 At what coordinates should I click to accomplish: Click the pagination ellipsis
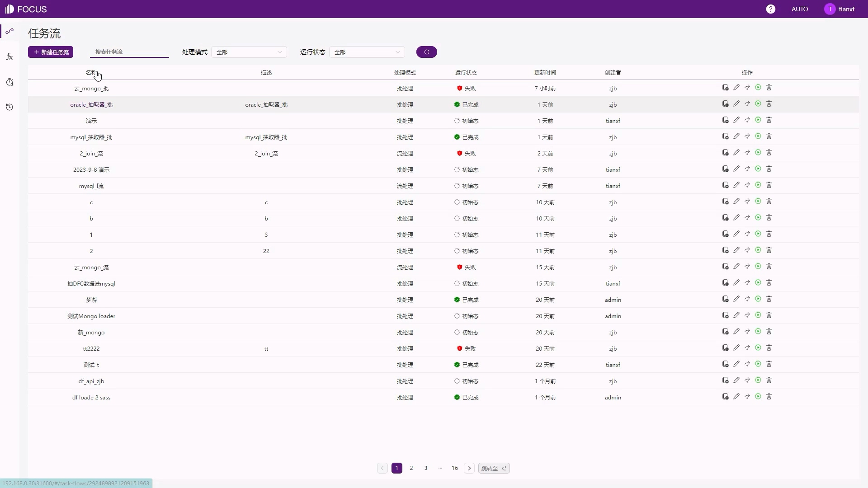pyautogui.click(x=440, y=468)
